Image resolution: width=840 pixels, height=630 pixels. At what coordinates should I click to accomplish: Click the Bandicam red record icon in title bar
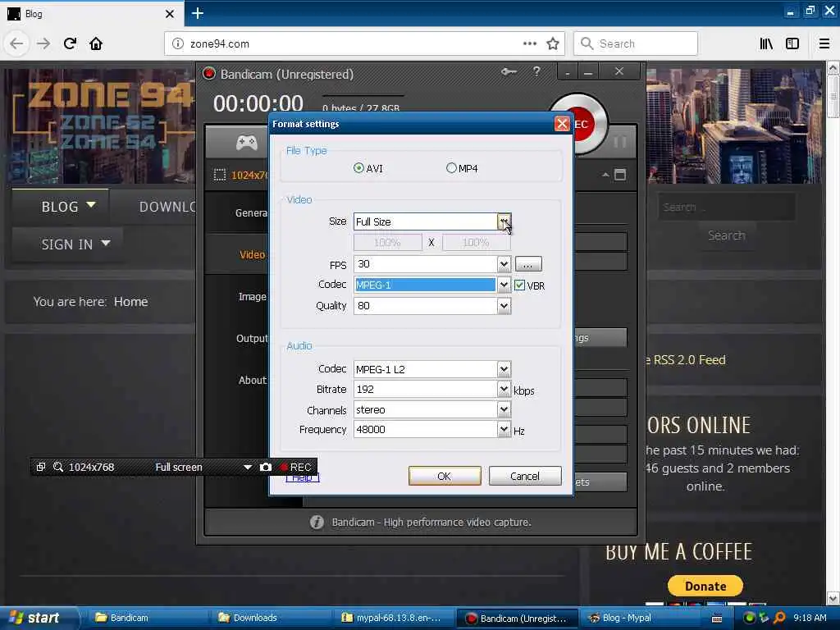click(208, 74)
